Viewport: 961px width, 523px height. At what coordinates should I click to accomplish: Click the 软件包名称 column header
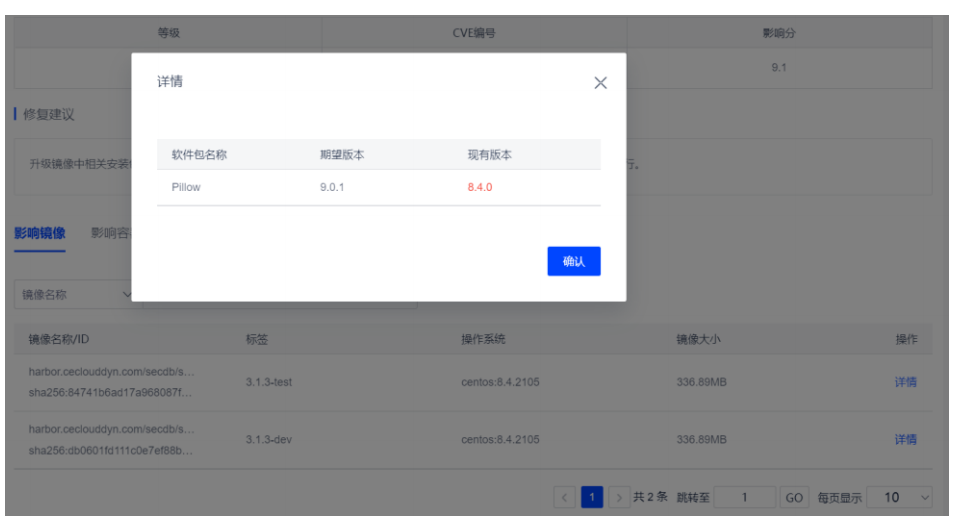tap(199, 155)
